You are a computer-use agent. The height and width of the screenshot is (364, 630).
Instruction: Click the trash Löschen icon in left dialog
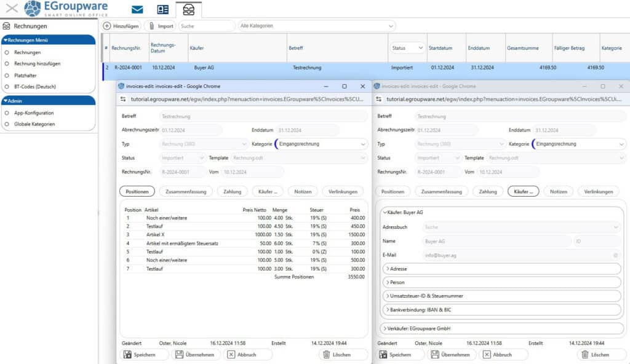coord(325,355)
